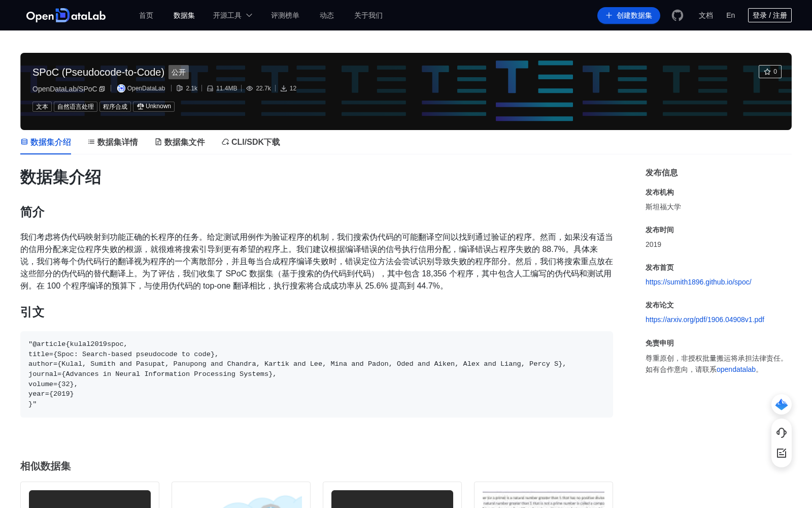Switch to the 数据集文件 tab
The height and width of the screenshot is (508, 812).
click(180, 142)
